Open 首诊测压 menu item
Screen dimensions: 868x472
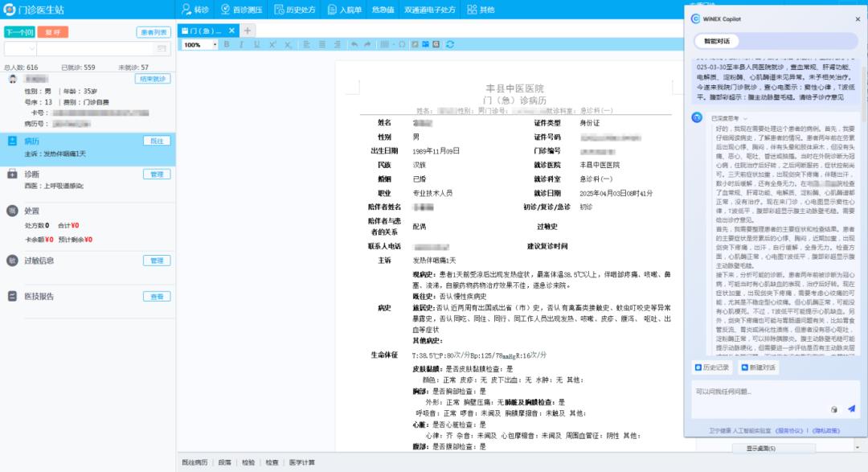(241, 10)
